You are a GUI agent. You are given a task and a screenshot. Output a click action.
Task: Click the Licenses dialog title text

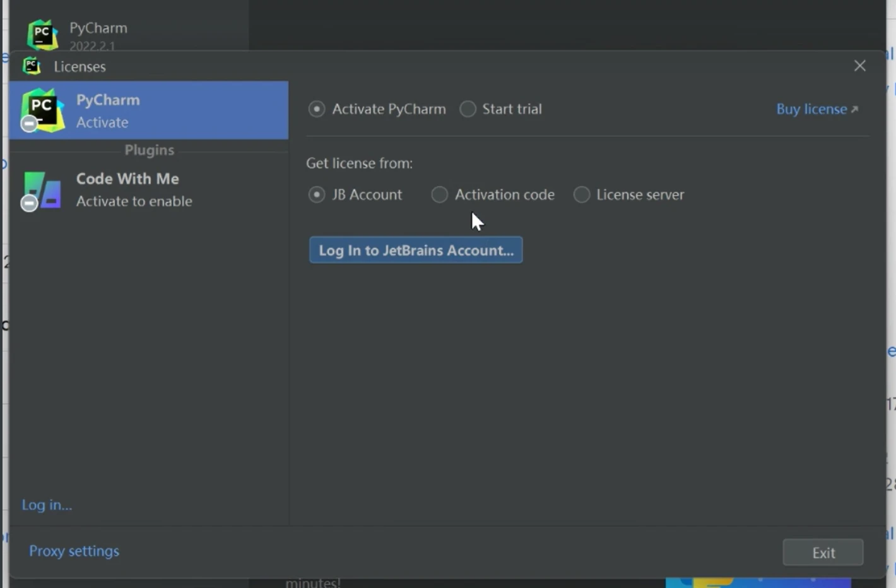(80, 66)
